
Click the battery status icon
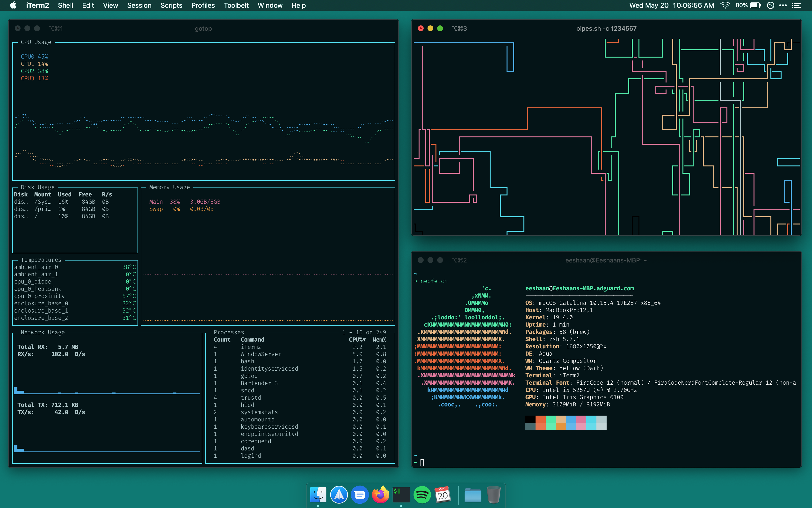(755, 5)
